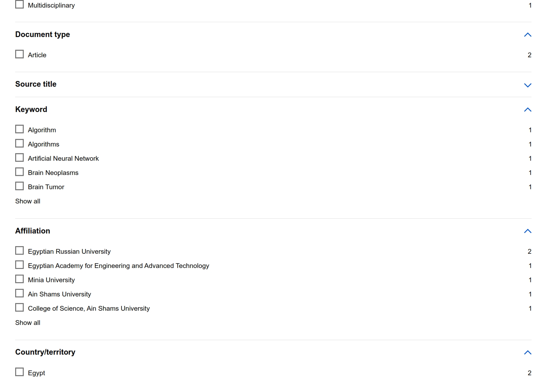This screenshot has height=392, width=555.
Task: Select the Egypt country checkbox
Action: click(20, 372)
